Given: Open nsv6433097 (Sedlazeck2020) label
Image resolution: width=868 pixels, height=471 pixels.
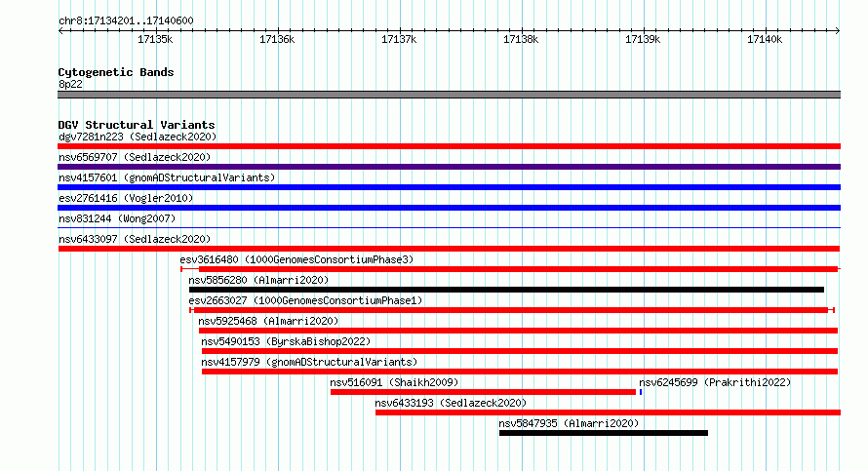Looking at the screenshot, I should click(x=135, y=239).
